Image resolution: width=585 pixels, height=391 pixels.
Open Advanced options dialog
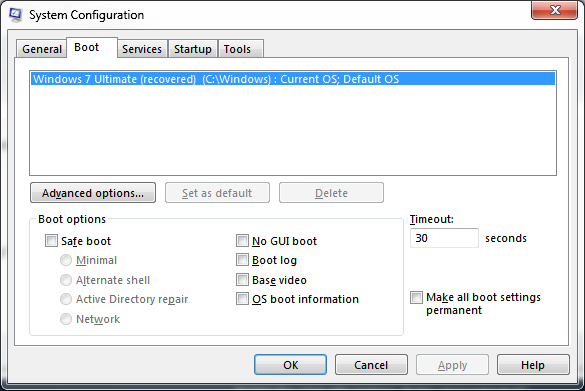(x=93, y=193)
